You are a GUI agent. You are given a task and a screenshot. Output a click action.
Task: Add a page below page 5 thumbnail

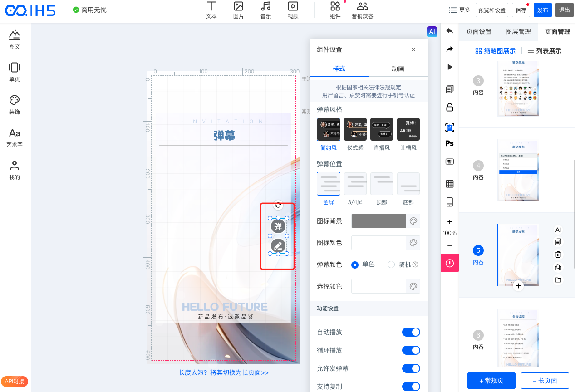[x=518, y=286]
